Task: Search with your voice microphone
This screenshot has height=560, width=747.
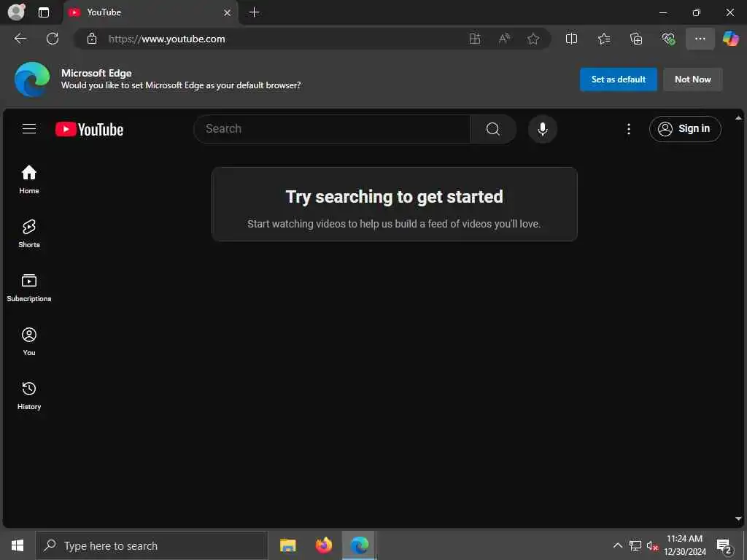Action: click(x=543, y=129)
